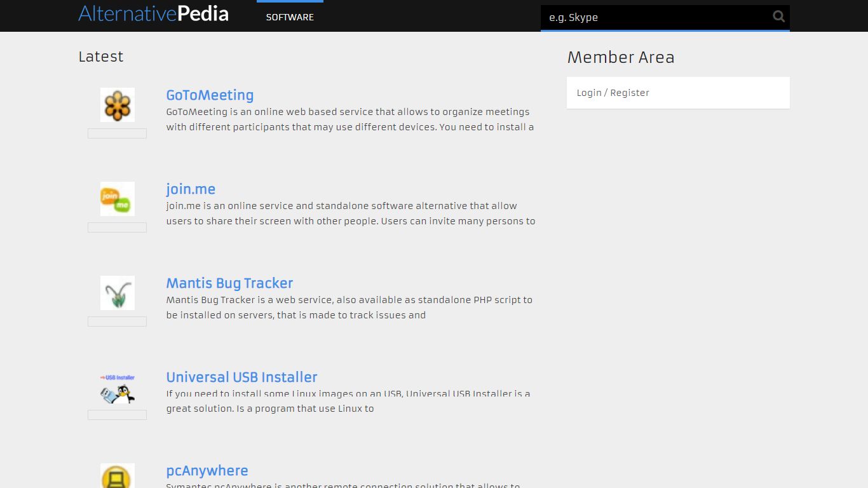Click the Login / Register link

click(x=613, y=92)
